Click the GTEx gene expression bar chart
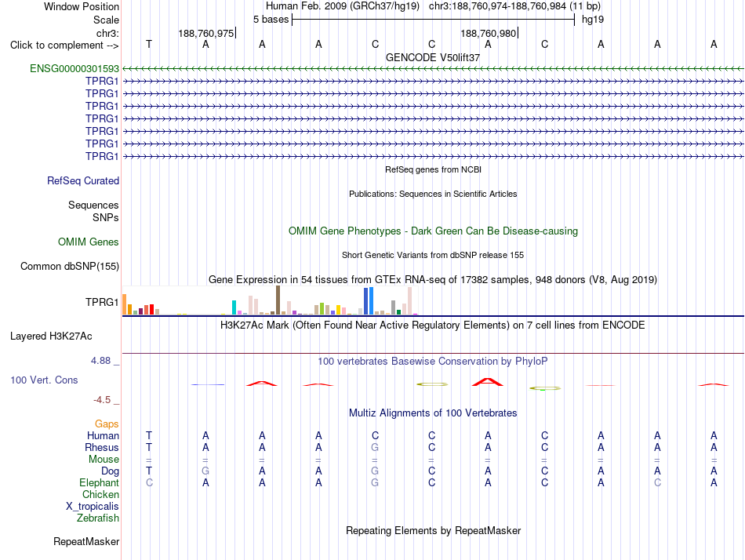Viewport: 745px width, 560px height. (x=270, y=300)
